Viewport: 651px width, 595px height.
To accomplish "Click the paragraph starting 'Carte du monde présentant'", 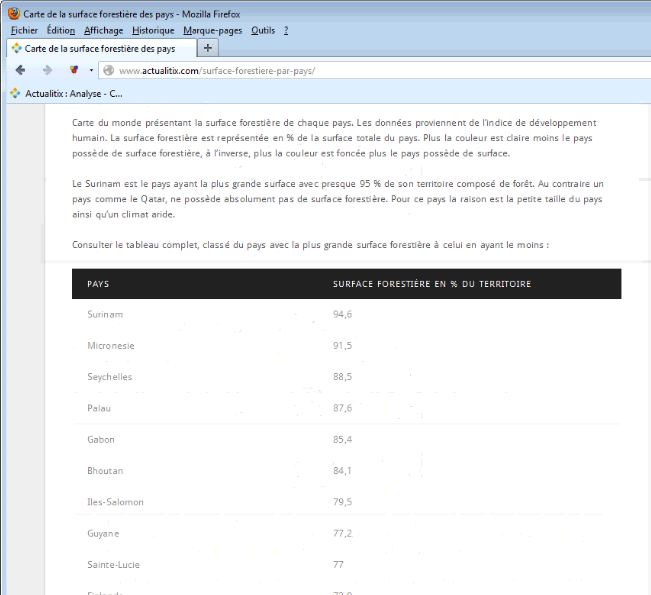I will [334, 138].
